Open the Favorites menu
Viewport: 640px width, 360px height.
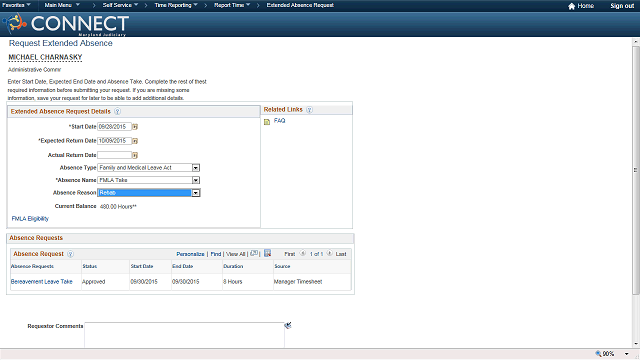tap(16, 5)
